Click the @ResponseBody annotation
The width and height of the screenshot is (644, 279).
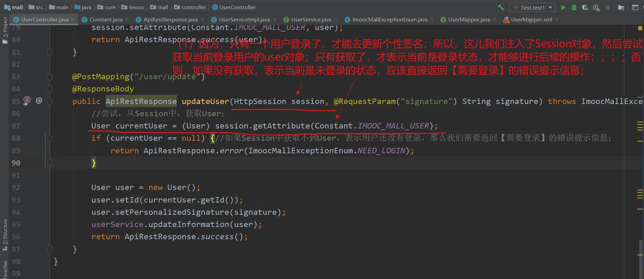pyautogui.click(x=103, y=89)
